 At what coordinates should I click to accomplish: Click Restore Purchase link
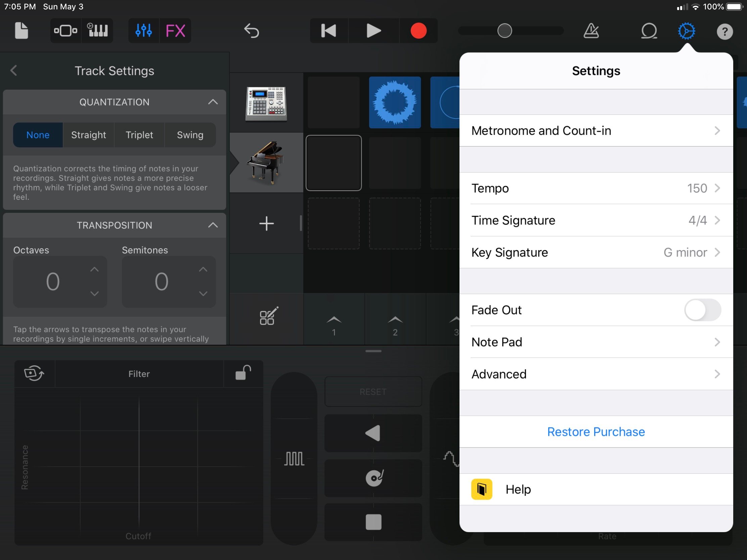(596, 432)
